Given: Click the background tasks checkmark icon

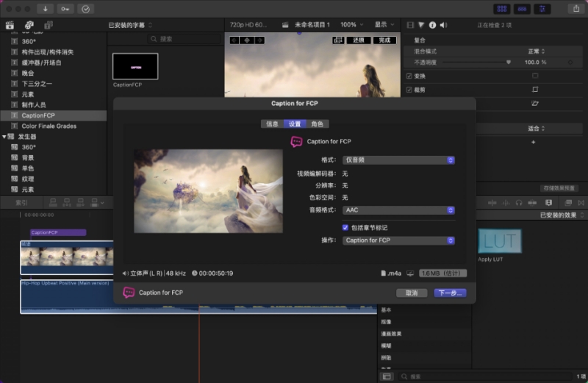Looking at the screenshot, I should click(86, 9).
